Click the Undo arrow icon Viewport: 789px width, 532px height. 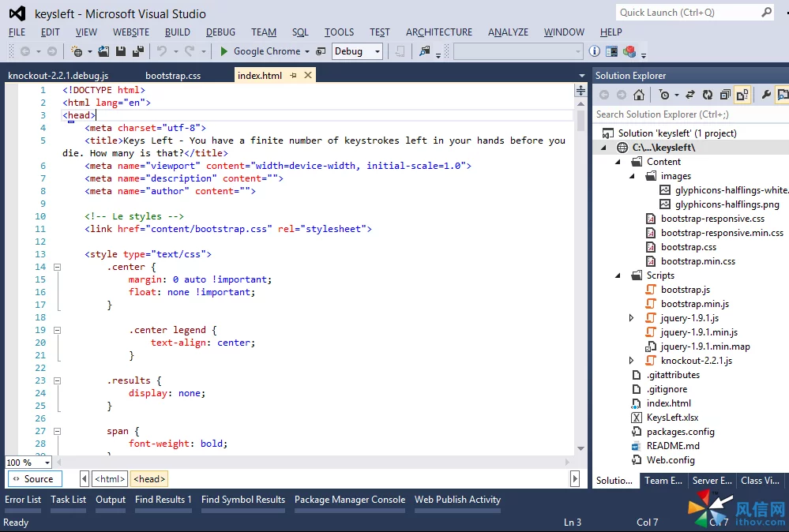click(x=162, y=51)
